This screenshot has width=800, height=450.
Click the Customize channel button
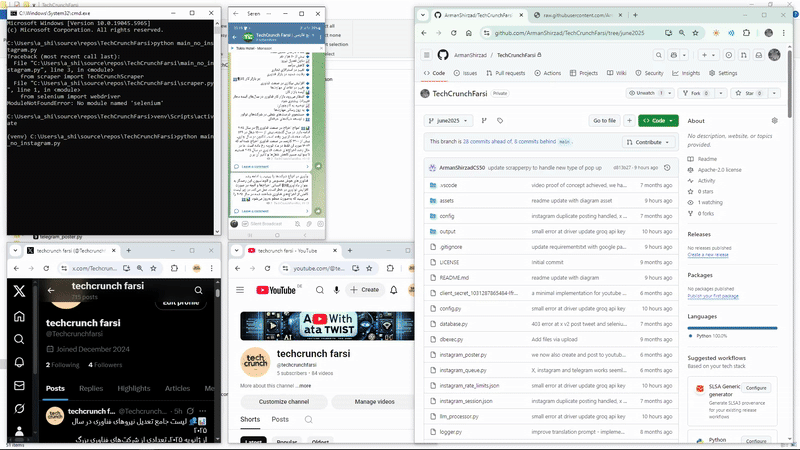[x=282, y=401]
